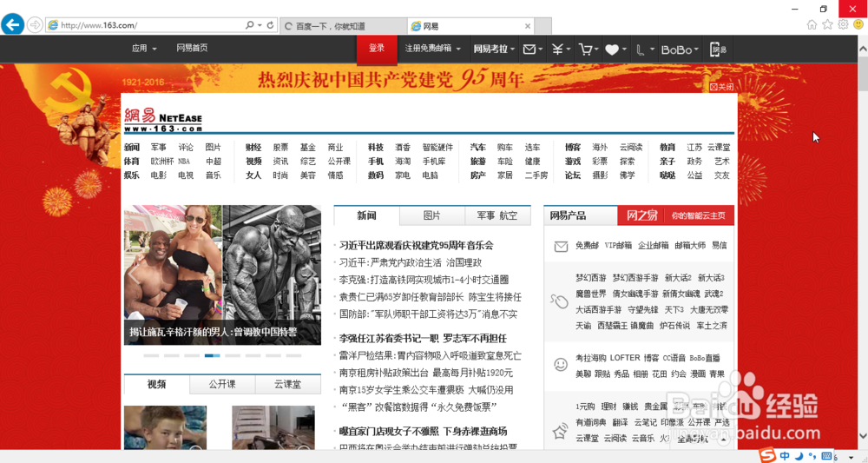868x463 pixels.
Task: Open headline 习近平出席观看庆祝建党95周年音乐会
Action: coord(416,245)
